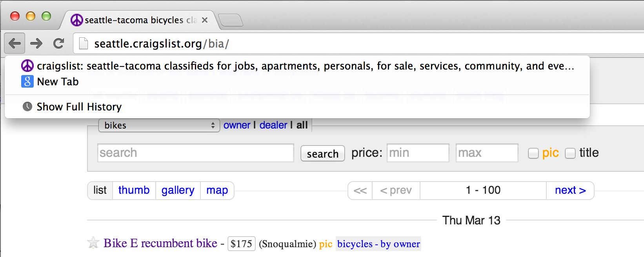Viewport: 644px width, 257px height.
Task: Close the seattle-tacoma bicycles tab
Action: pyautogui.click(x=205, y=20)
